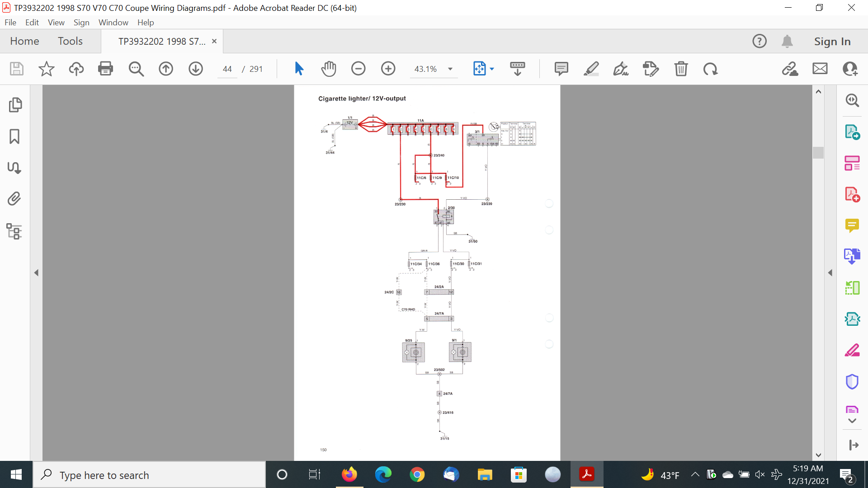Image resolution: width=868 pixels, height=488 pixels.
Task: Expand more tools chevron in right pane
Action: click(852, 421)
